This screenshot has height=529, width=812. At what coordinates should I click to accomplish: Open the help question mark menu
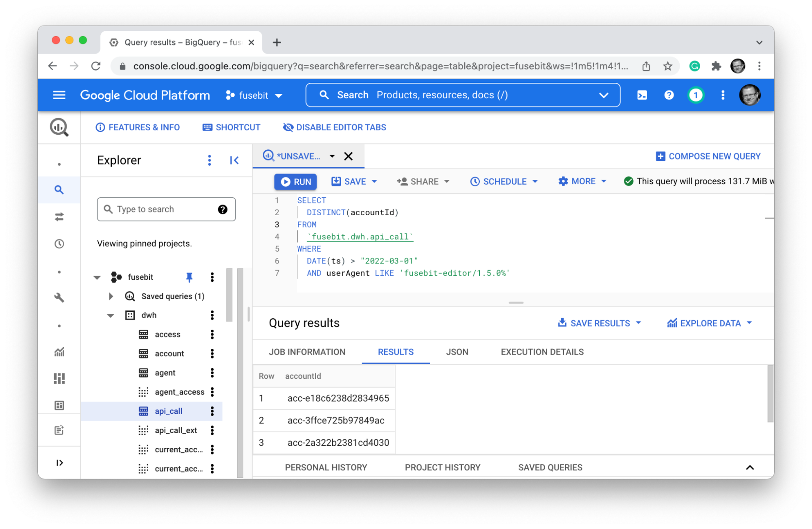[x=669, y=95]
